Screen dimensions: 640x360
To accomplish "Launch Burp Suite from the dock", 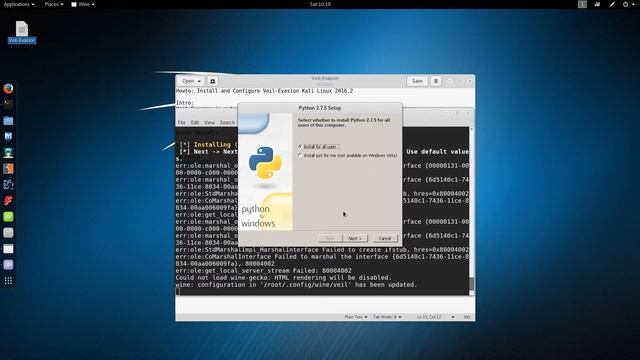I will click(8, 169).
